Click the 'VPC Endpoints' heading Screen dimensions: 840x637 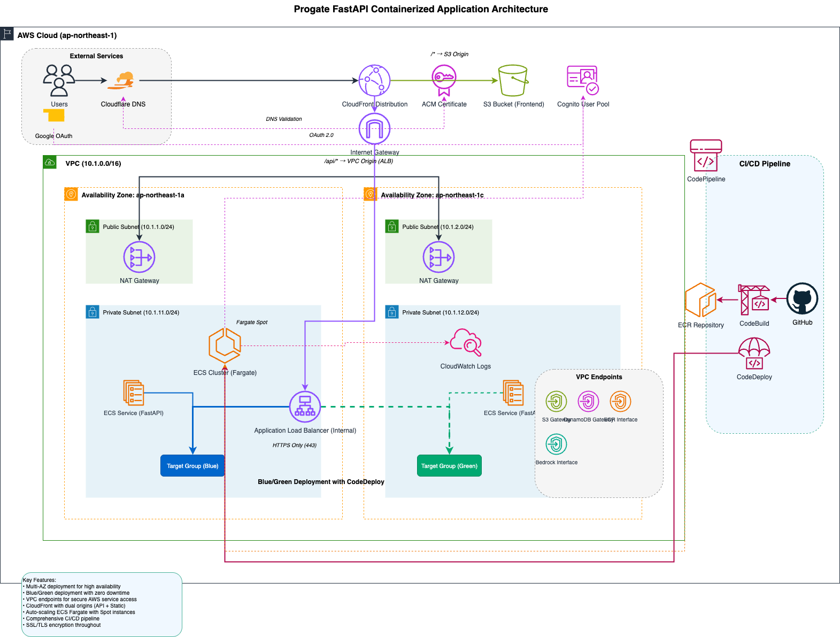pos(599,377)
